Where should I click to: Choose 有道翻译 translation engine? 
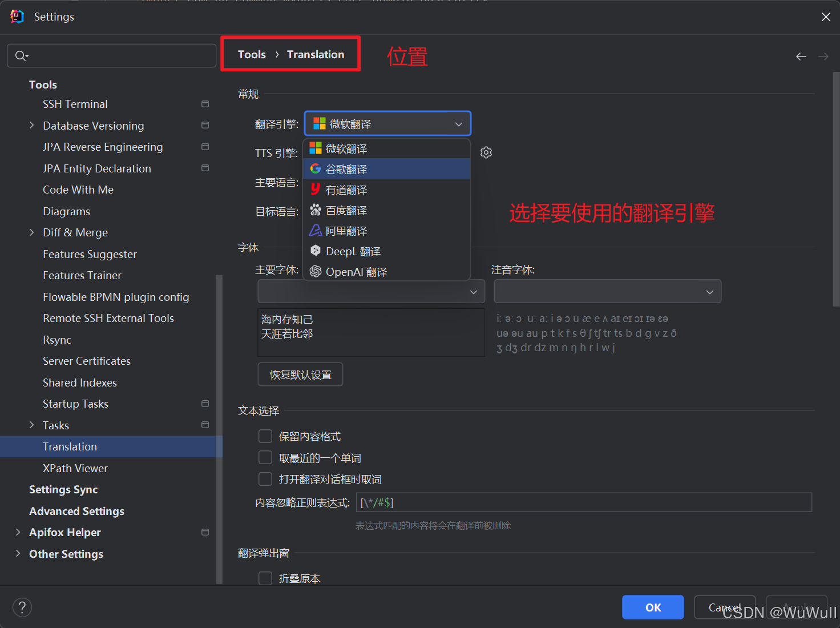point(387,190)
